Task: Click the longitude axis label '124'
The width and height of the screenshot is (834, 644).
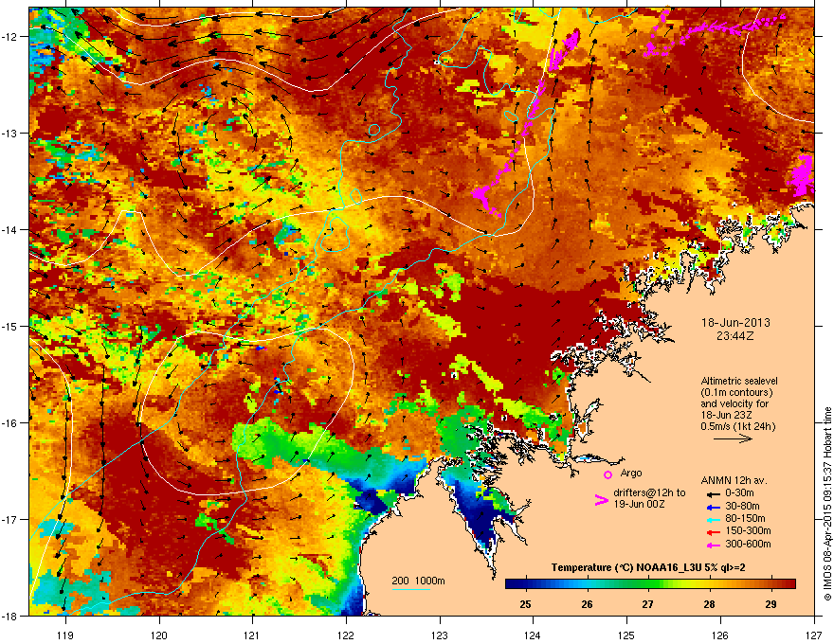Action: [x=533, y=635]
